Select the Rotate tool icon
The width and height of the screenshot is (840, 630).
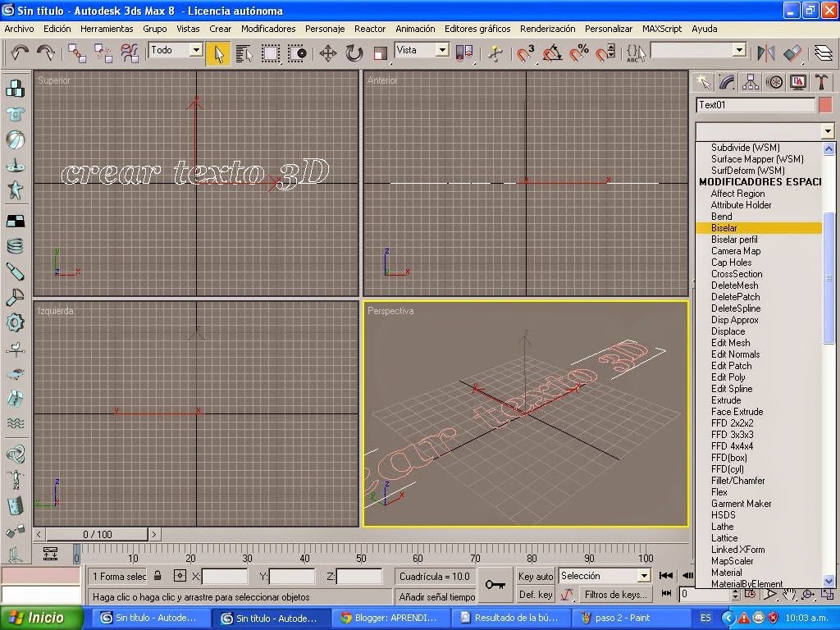[x=354, y=53]
